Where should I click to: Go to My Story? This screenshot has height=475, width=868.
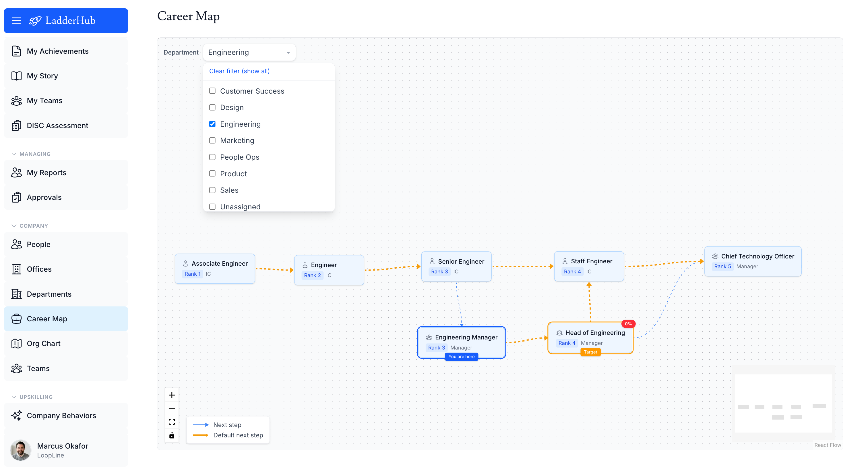(66, 76)
